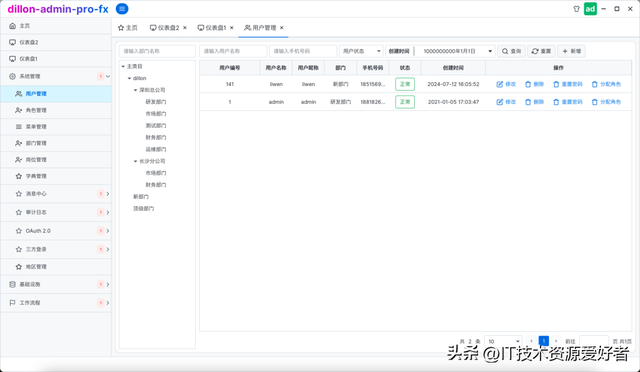The image size is (640, 372).
Task: Open 部门管理 in the sidebar
Action: [x=56, y=143]
